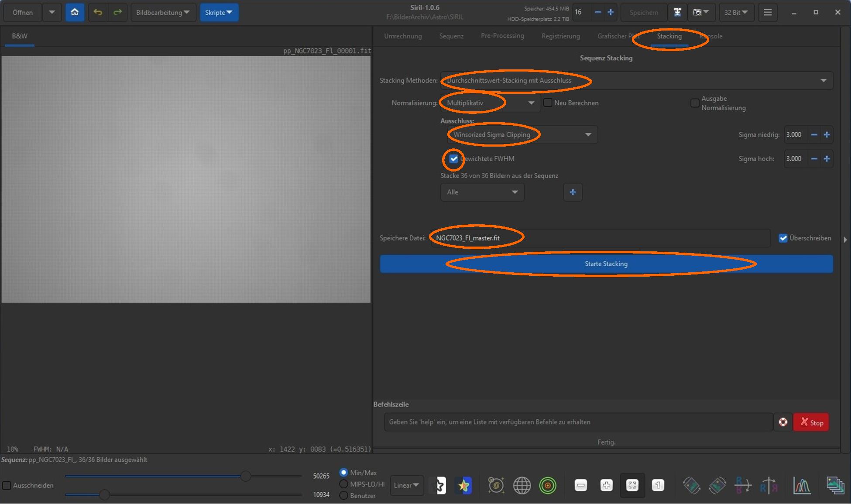This screenshot has width=851, height=504.
Task: Open the snapshot camera icon menu
Action: [701, 12]
